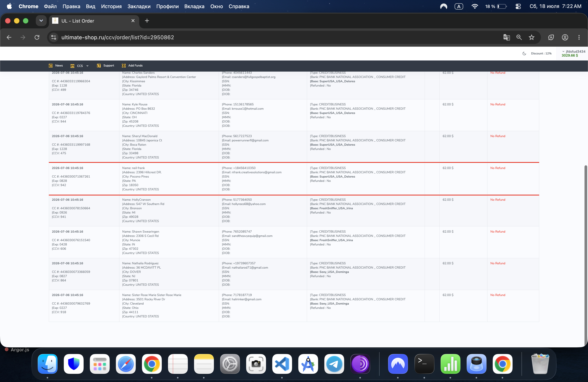Open Finder from the Dock
The image size is (588, 382).
tap(47, 364)
